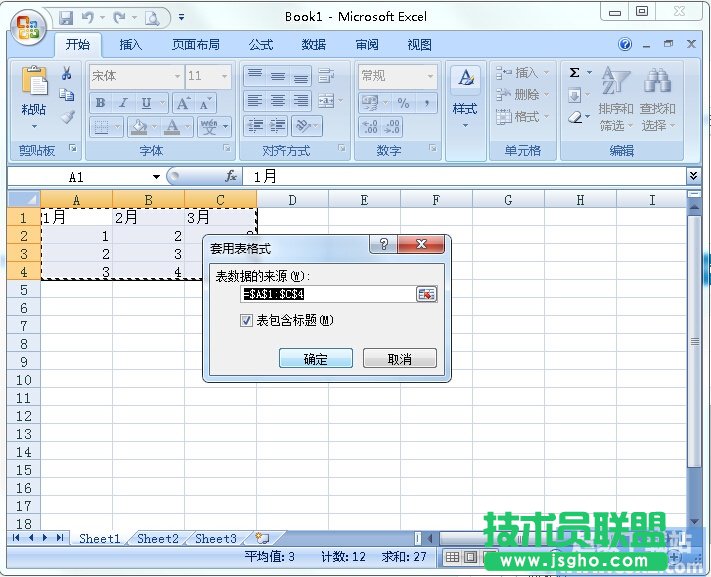Click the 表数据的来源 range input field
Viewport: 711px width, 577px height.
(x=327, y=294)
